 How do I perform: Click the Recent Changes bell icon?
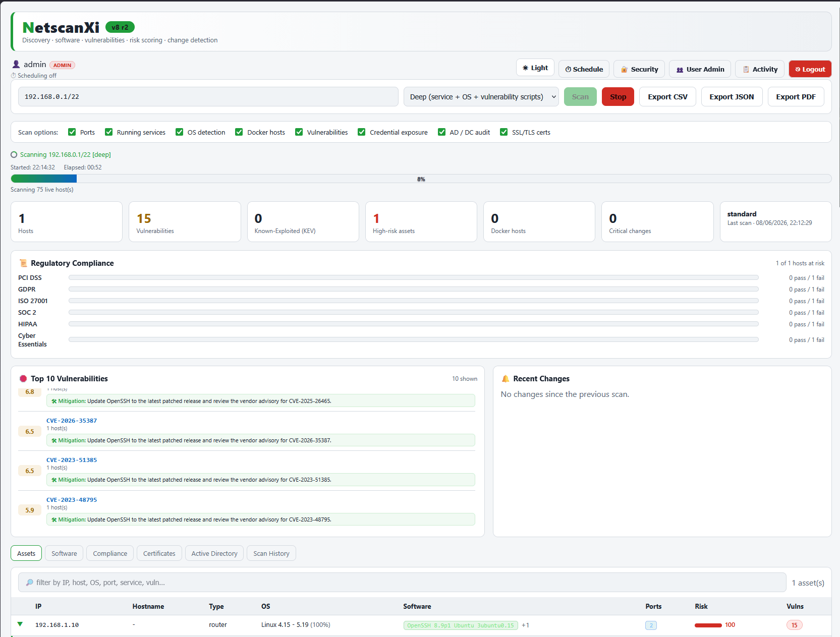pos(506,379)
